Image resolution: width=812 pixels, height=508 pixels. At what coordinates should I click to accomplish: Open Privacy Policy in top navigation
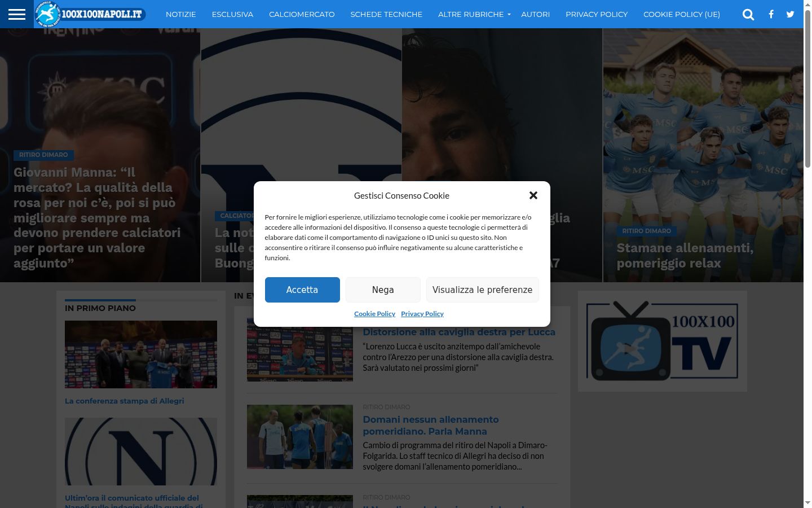[597, 14]
